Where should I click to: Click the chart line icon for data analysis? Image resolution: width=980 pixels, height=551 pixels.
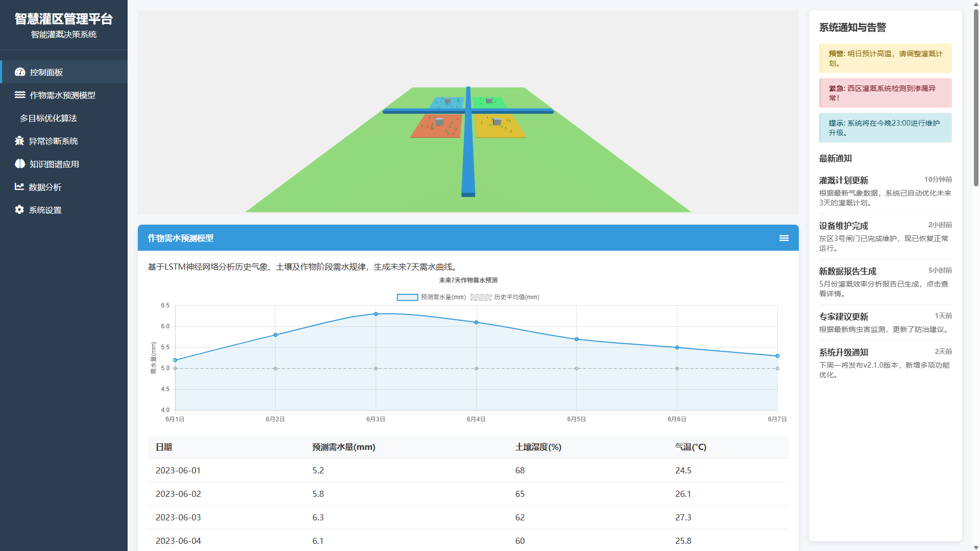pyautogui.click(x=19, y=187)
